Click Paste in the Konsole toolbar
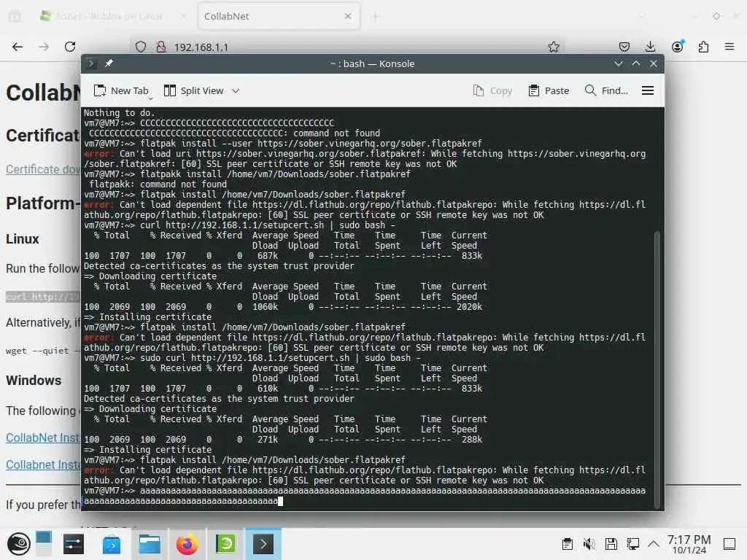 tap(549, 90)
